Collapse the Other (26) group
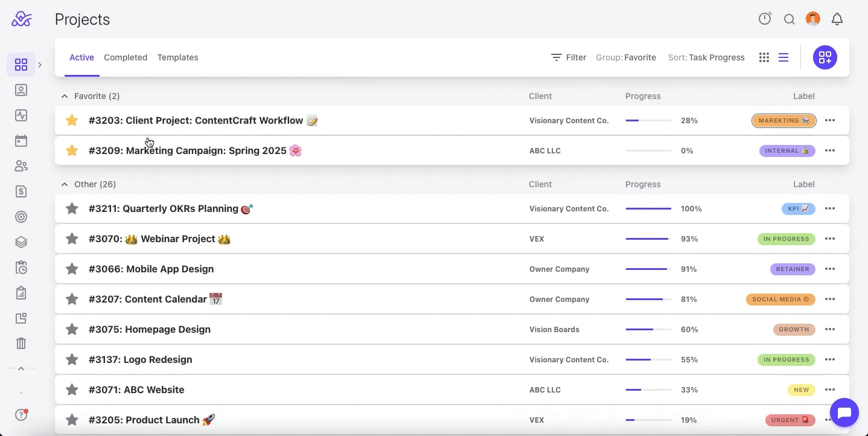Image resolution: width=868 pixels, height=436 pixels. pos(65,184)
